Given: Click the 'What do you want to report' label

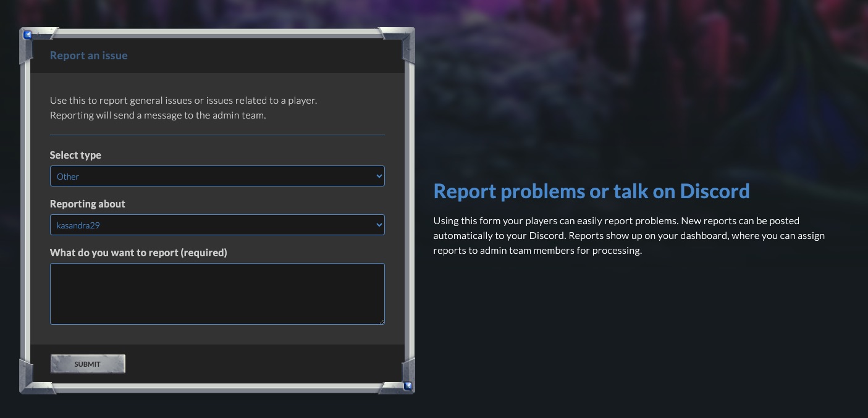Looking at the screenshot, I should (138, 253).
